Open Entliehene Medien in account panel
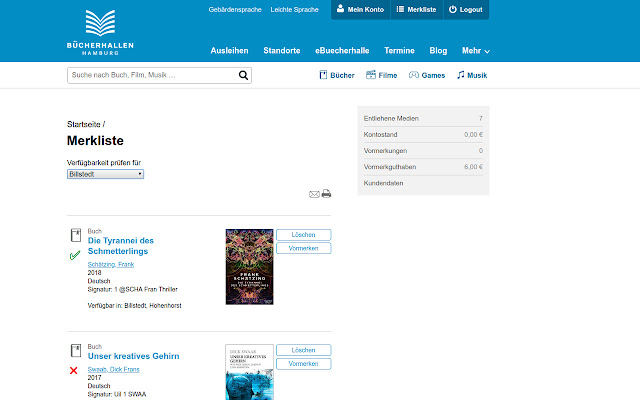The width and height of the screenshot is (640, 400). tap(423, 118)
